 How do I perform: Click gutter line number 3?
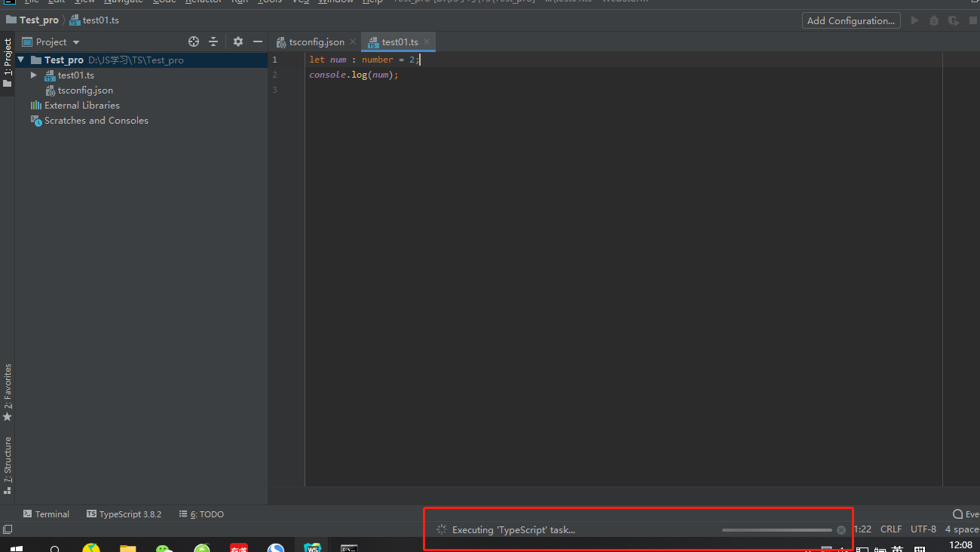274,90
